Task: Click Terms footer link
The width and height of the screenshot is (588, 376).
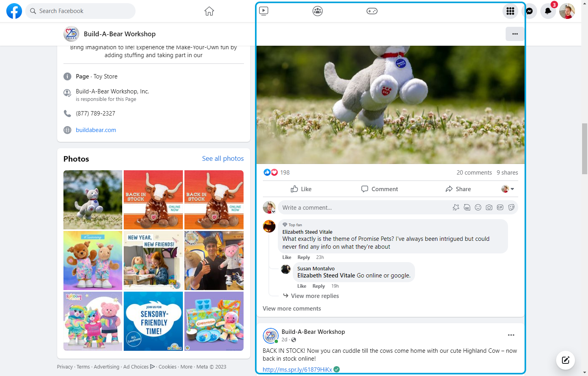Action: (x=83, y=367)
